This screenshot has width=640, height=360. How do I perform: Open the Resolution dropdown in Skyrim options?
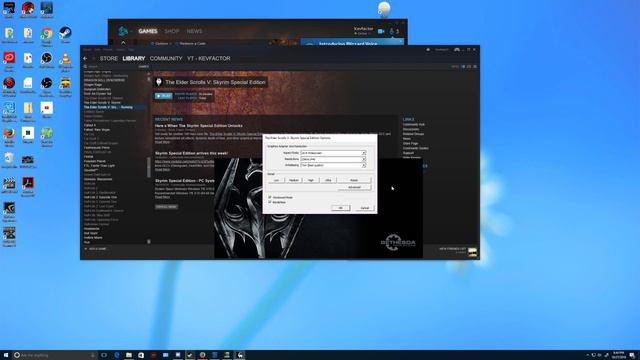tap(333, 159)
